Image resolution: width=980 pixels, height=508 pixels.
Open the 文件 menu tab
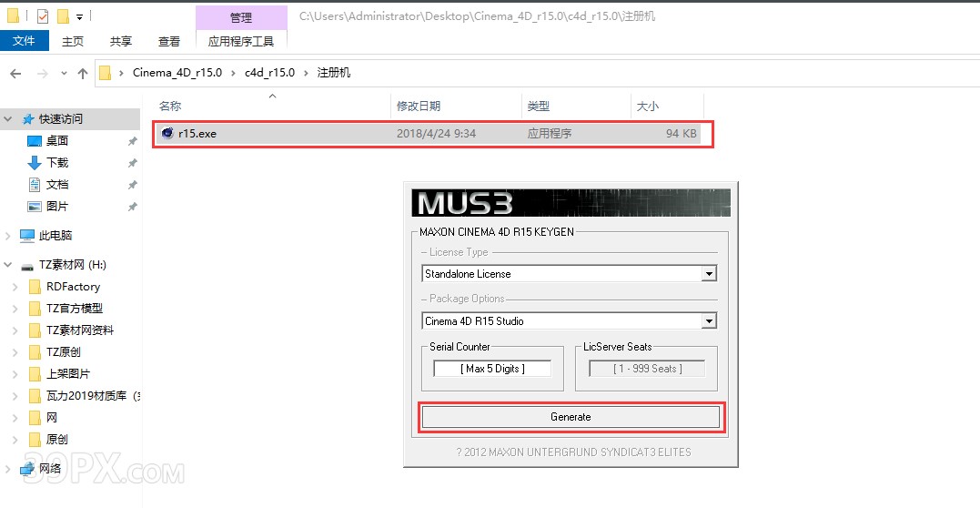[x=24, y=41]
